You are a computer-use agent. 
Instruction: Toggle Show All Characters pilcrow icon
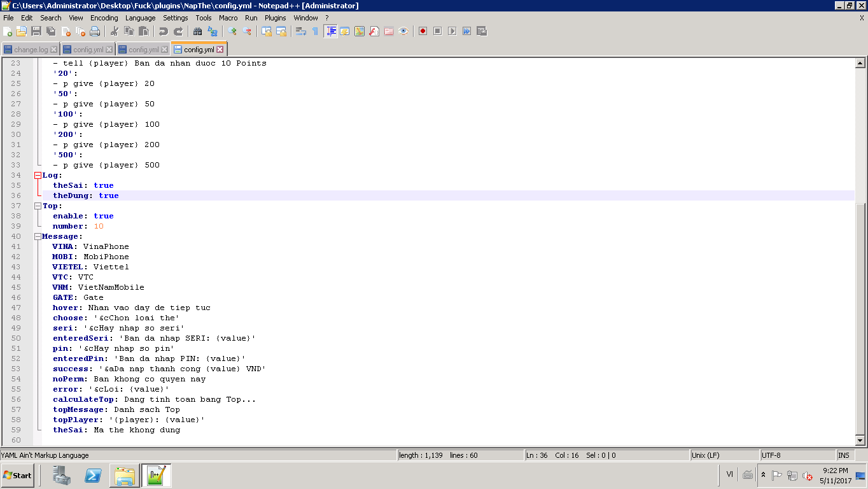tap(315, 31)
